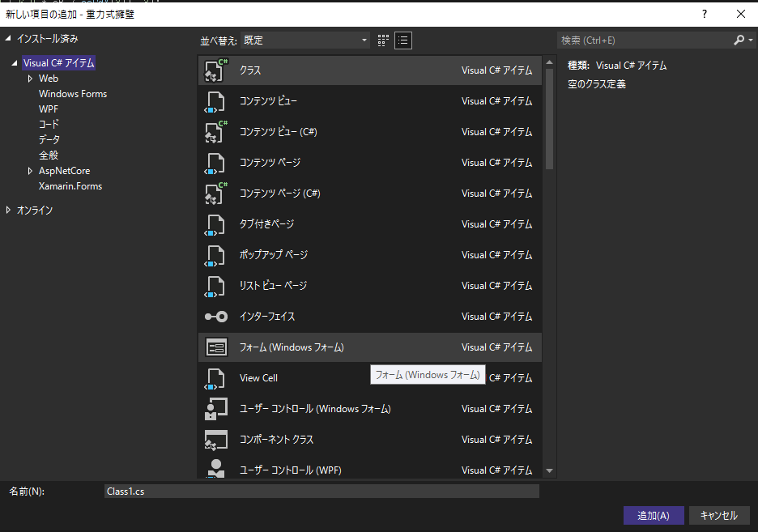Click the コンテンツ ビュー (C#) icon

[216, 132]
